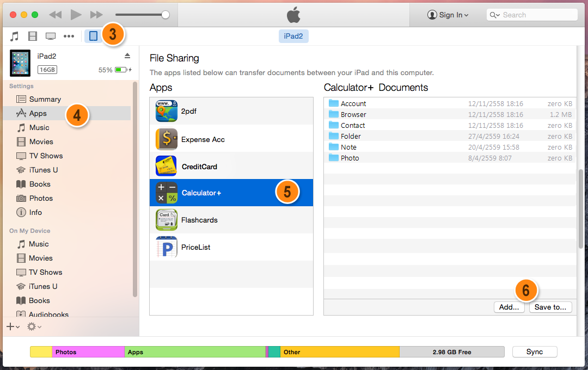The width and height of the screenshot is (588, 370).
Task: Eject the iPad2 device
Action: click(x=127, y=56)
